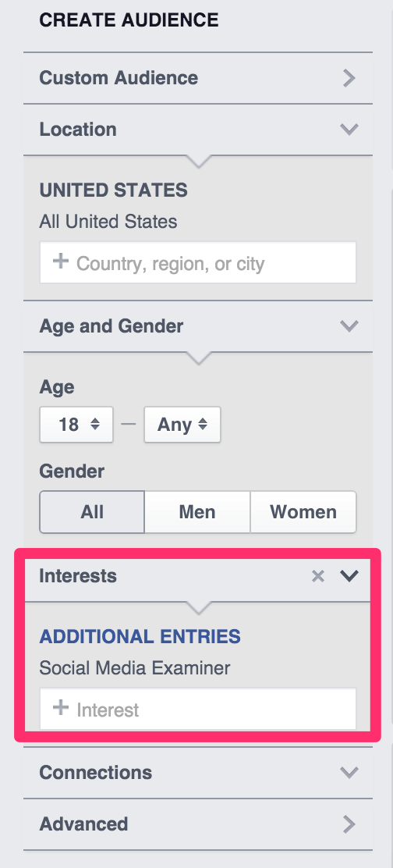Open Custom Audience via right chevron
Image resolution: width=393 pixels, height=868 pixels.
point(349,78)
